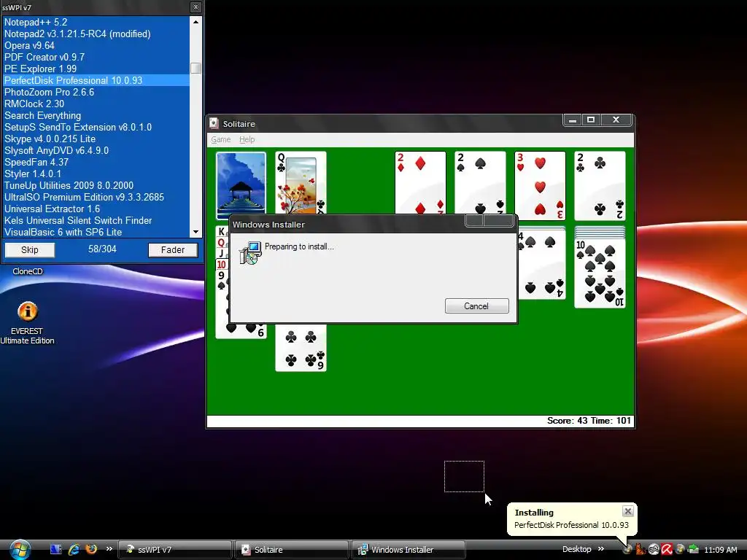747x560 pixels.
Task: Open Solitaire Help menu
Action: pyautogui.click(x=247, y=139)
